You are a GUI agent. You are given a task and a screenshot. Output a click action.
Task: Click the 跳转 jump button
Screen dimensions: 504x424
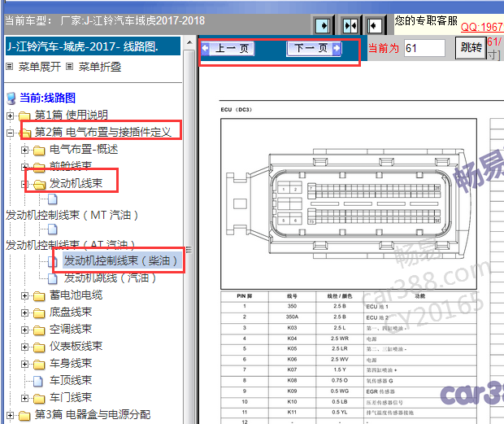[471, 48]
